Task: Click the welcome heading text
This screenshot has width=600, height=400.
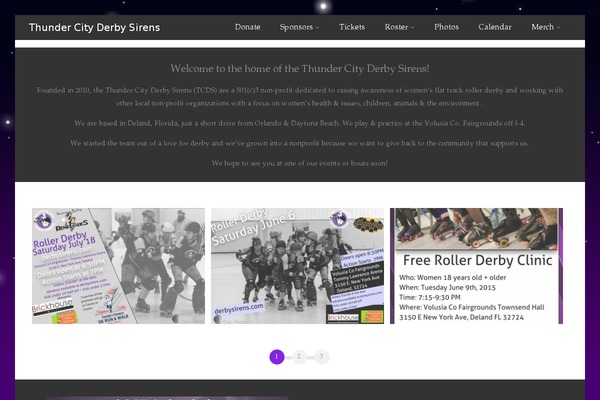Action: click(x=300, y=69)
